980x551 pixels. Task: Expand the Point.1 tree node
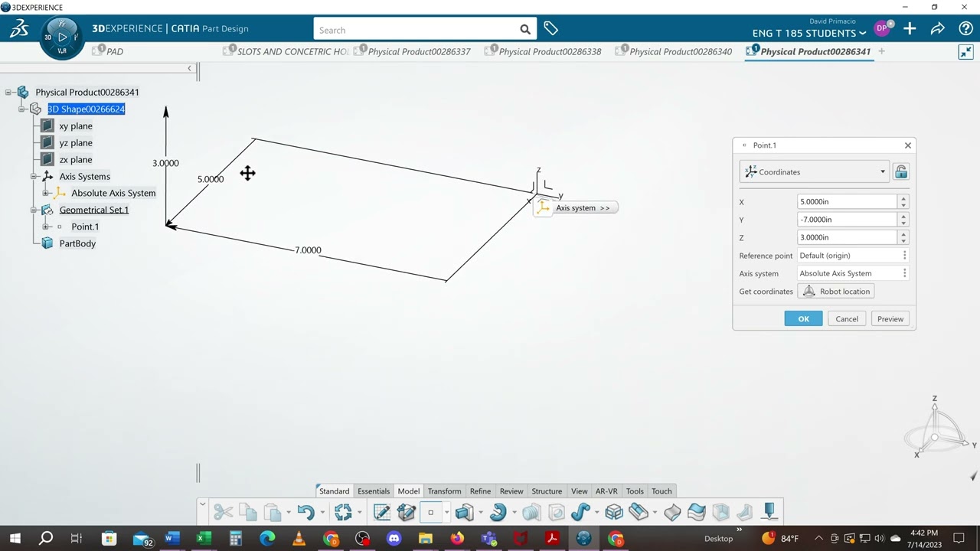point(46,227)
